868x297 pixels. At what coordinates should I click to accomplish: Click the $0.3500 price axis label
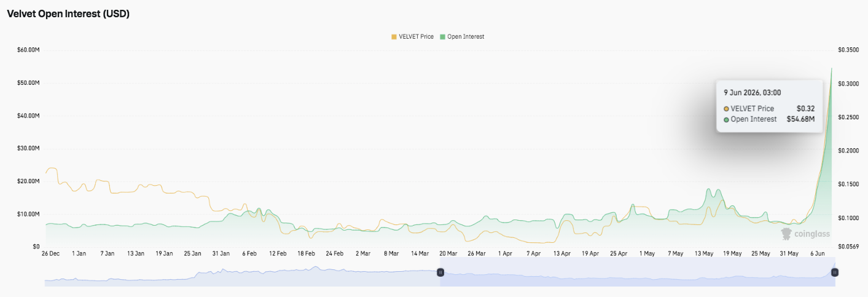coord(848,50)
